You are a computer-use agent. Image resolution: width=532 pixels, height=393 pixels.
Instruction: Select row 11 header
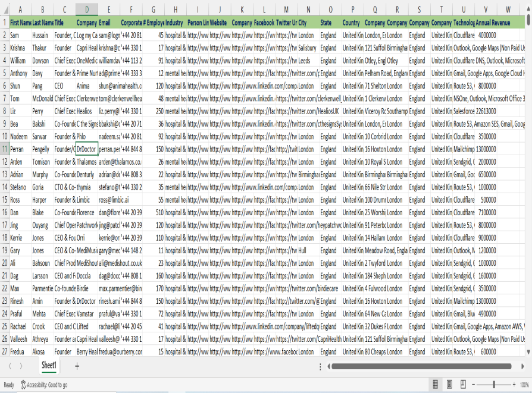[x=4, y=149]
